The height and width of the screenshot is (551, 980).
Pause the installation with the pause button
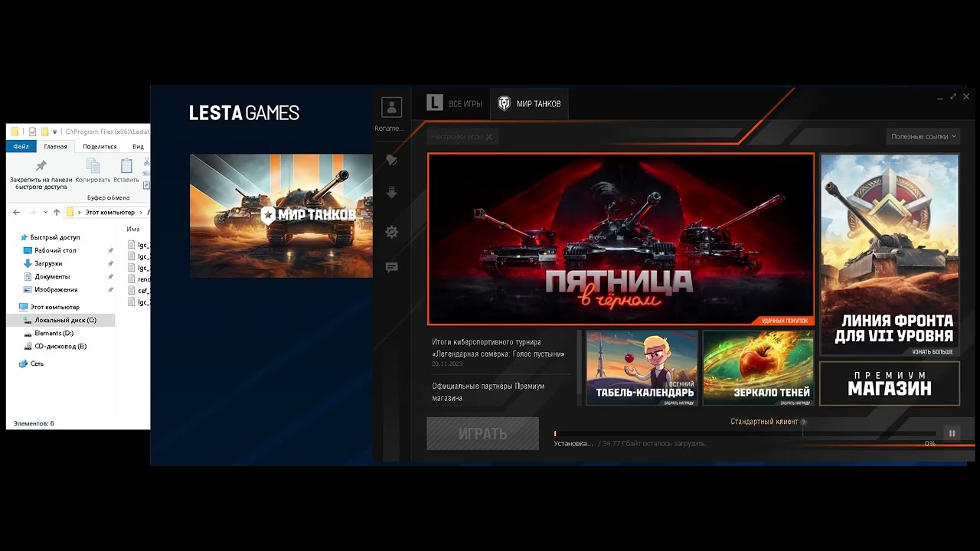[952, 433]
